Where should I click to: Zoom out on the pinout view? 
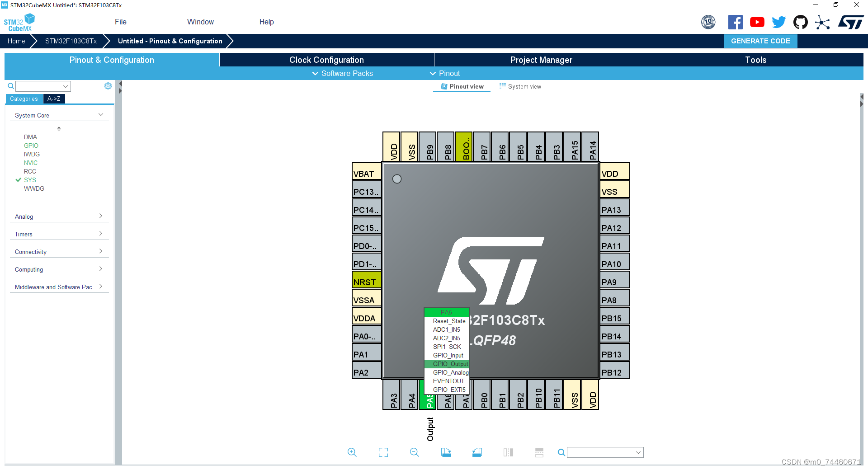pos(414,452)
